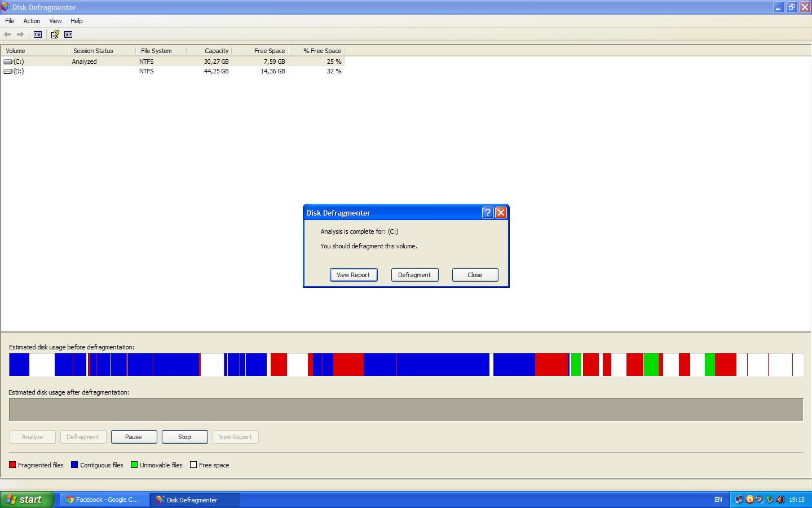
Task: Click the "44,25 GB" capacity value
Action: coord(217,71)
